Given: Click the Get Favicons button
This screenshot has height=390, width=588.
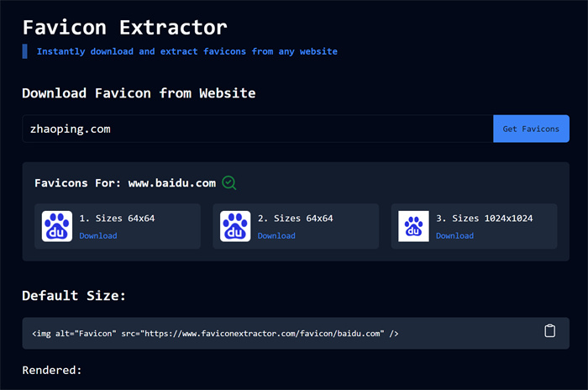Looking at the screenshot, I should pyautogui.click(x=531, y=129).
